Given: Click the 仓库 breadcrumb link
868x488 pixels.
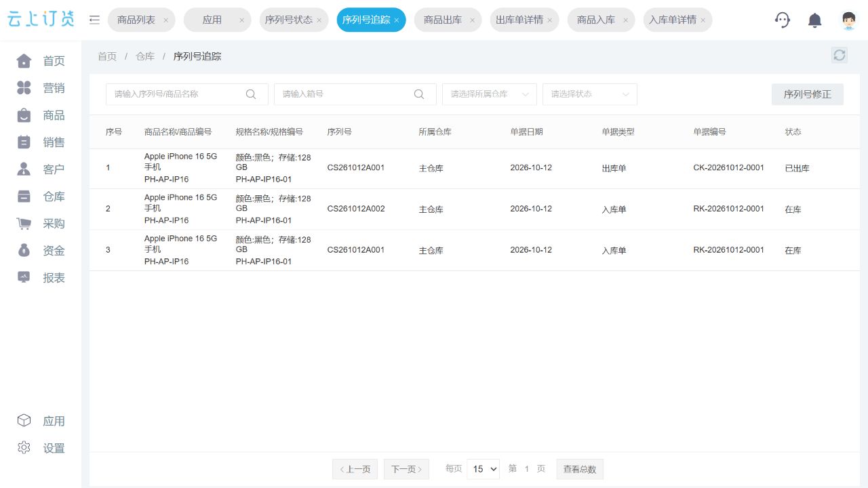Looking at the screenshot, I should [145, 56].
